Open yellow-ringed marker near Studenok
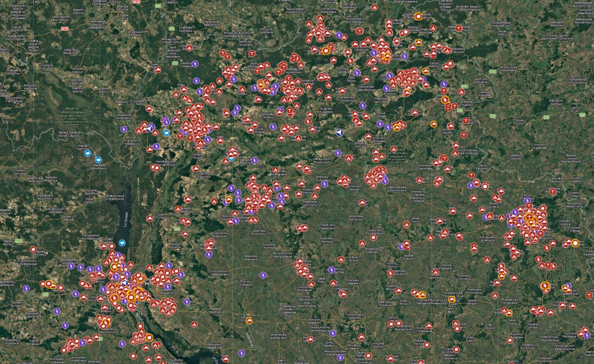594x364 pixels. [x=445, y=100]
